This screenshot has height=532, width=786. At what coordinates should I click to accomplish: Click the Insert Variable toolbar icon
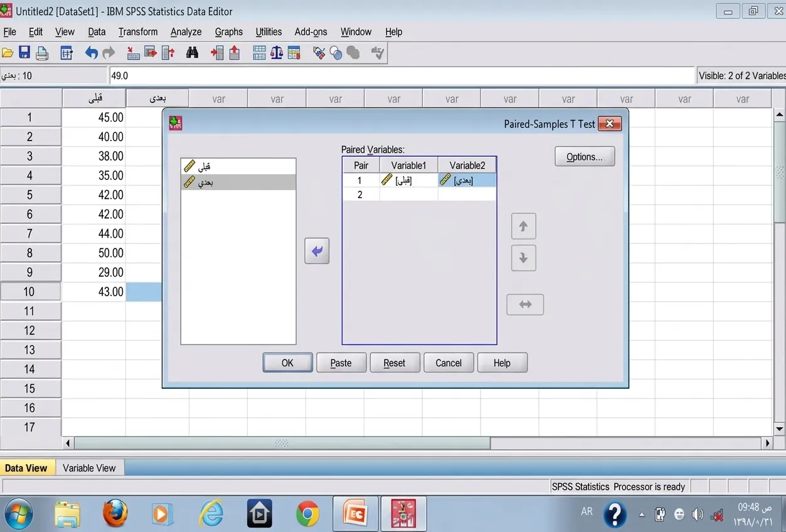coord(235,53)
